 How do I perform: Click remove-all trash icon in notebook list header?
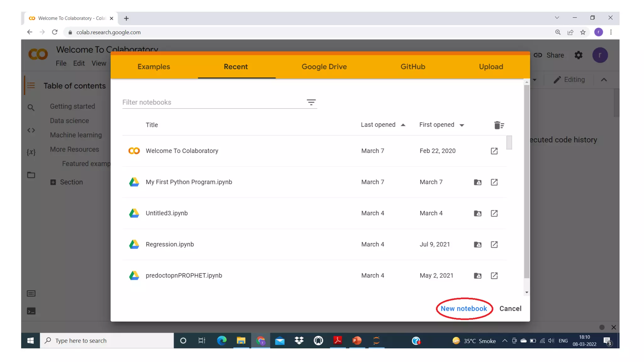click(x=499, y=125)
